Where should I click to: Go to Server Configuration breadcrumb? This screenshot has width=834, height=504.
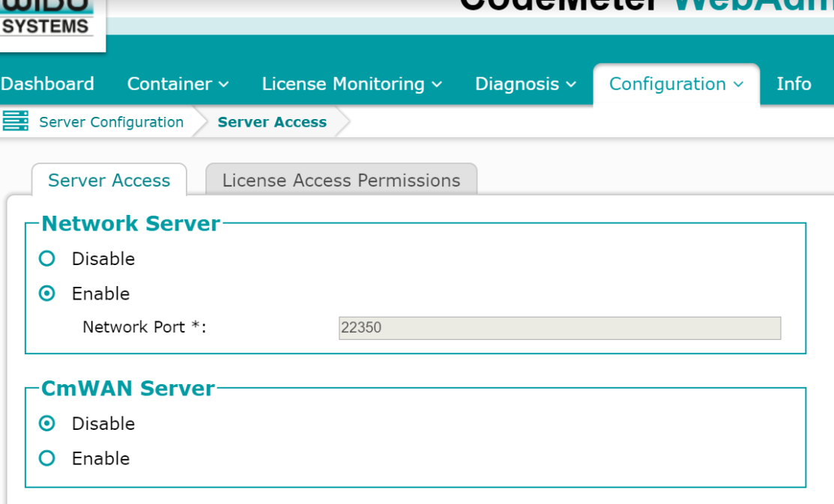click(x=111, y=122)
